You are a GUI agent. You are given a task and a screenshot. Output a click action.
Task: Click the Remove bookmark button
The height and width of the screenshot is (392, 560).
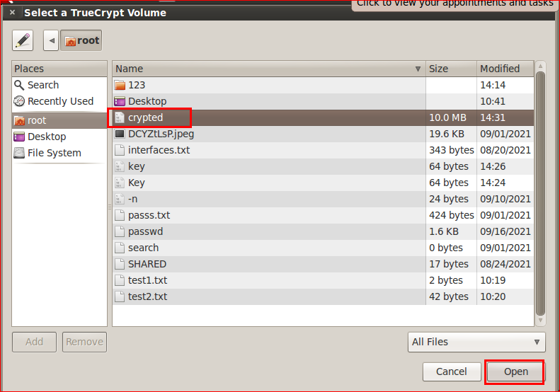click(x=85, y=342)
